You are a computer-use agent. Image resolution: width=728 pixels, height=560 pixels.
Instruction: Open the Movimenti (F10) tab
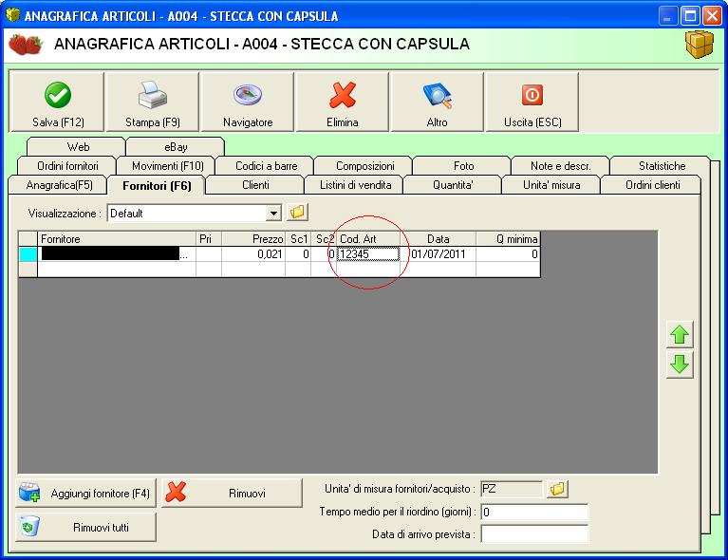(x=168, y=166)
